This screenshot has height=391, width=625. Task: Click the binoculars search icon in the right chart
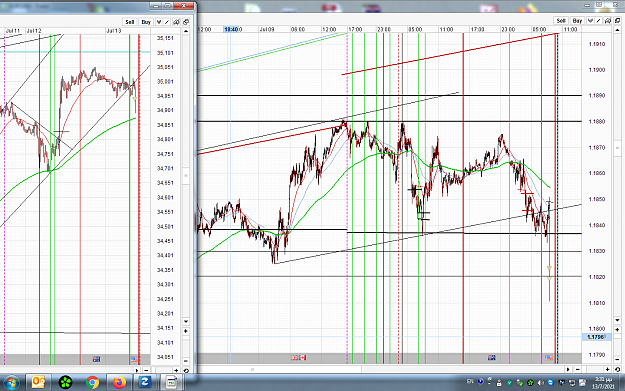(607, 20)
